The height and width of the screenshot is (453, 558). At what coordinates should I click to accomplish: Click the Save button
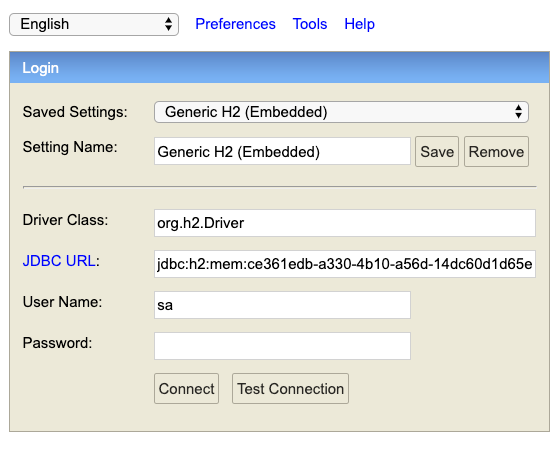(437, 152)
